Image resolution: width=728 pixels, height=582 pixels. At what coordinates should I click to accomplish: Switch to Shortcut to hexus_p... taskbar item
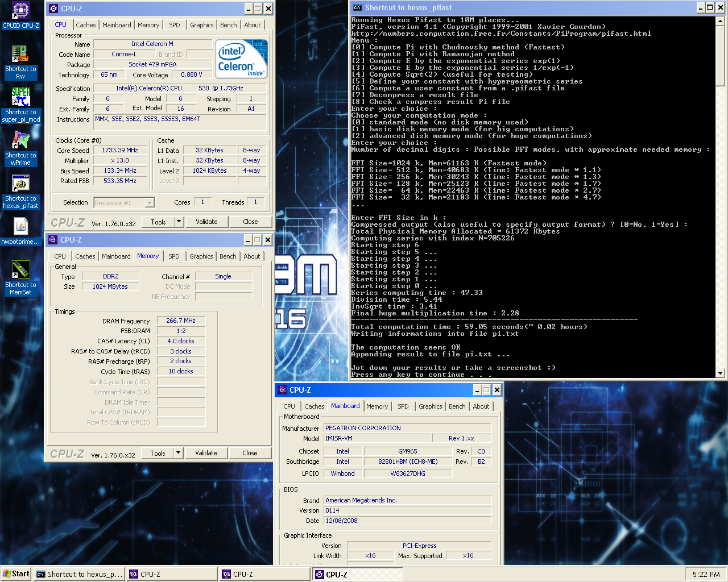(x=79, y=574)
